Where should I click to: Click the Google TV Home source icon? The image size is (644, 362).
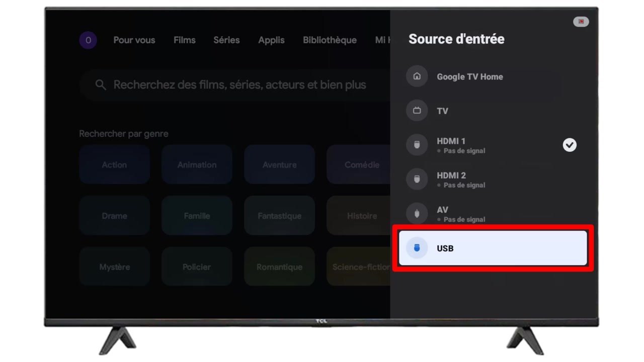click(x=417, y=76)
